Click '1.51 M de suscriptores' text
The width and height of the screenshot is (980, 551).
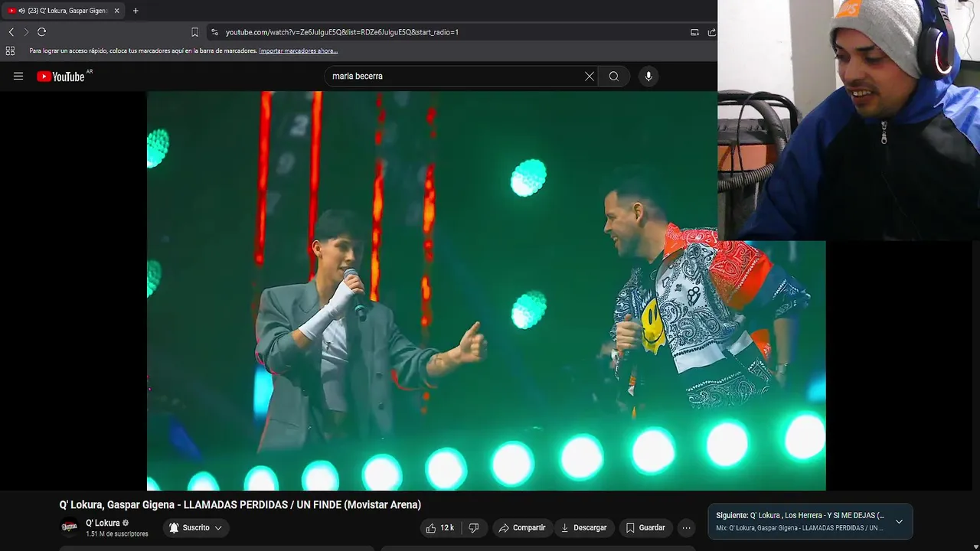pos(117,534)
